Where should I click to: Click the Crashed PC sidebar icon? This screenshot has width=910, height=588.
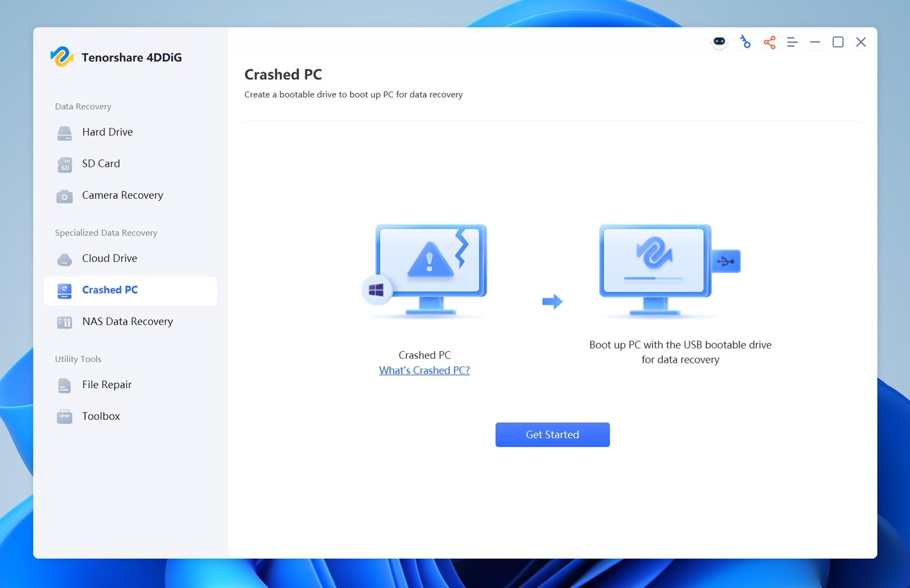64,291
